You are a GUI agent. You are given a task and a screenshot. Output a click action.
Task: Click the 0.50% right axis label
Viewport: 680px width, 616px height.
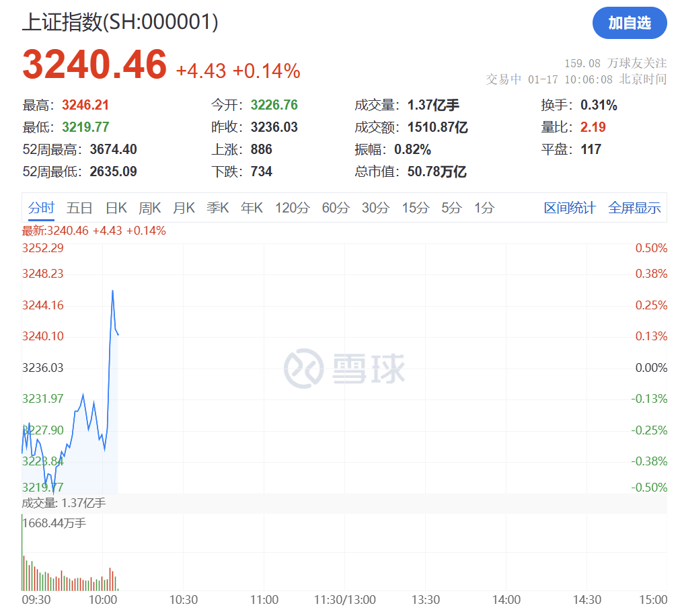click(651, 248)
